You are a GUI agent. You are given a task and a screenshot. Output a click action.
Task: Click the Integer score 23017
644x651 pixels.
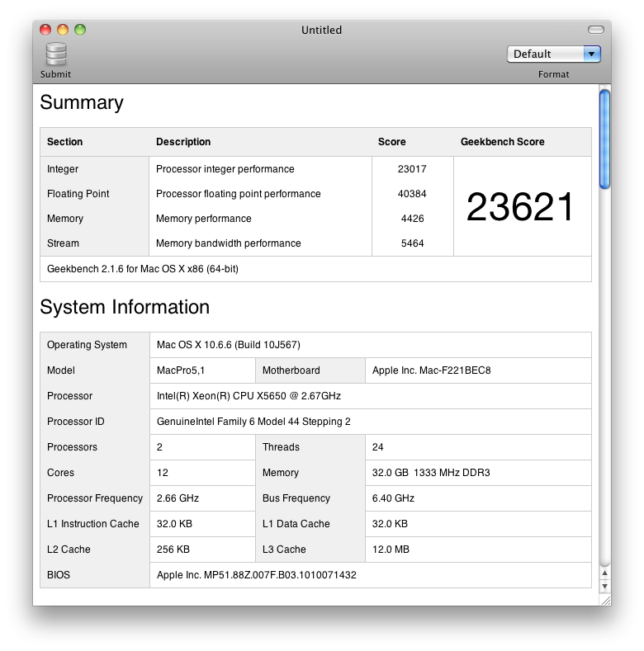(x=412, y=169)
